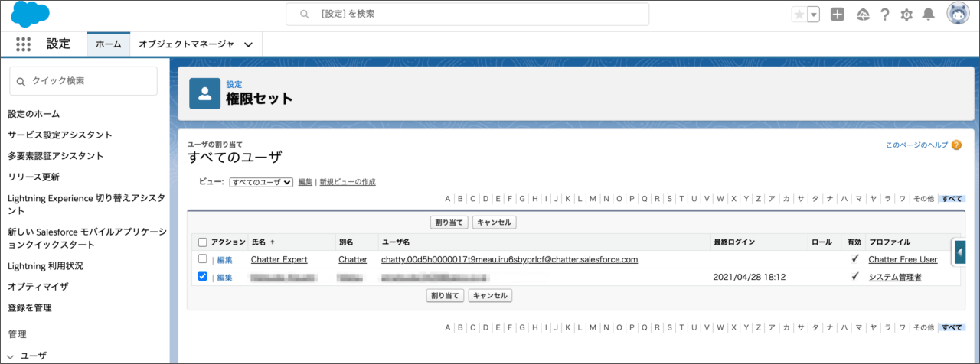This screenshot has height=364, width=980.
Task: Open 新しい Salesforce モバイルアプリケーションクイックスタート in sidebar
Action: coord(87,238)
